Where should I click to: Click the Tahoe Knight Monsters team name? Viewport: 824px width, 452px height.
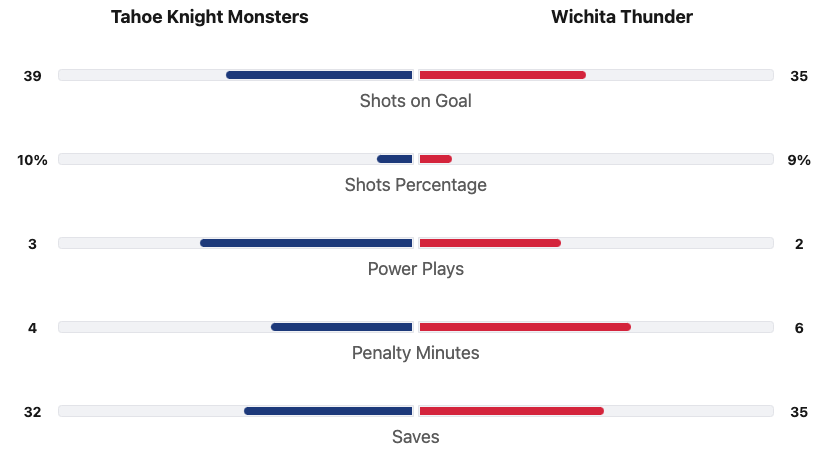209,17
